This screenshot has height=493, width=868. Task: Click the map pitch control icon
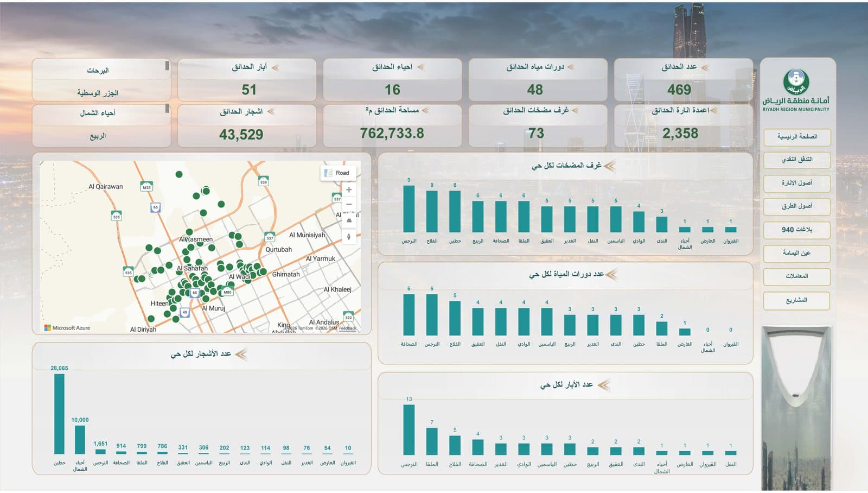click(x=349, y=220)
